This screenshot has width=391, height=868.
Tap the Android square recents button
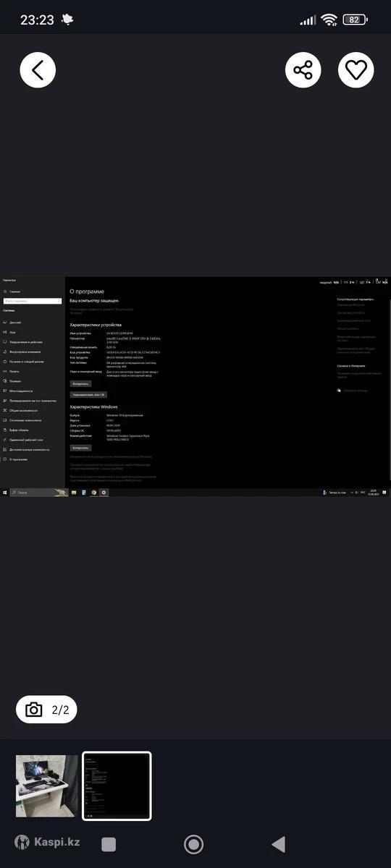pyautogui.click(x=109, y=844)
